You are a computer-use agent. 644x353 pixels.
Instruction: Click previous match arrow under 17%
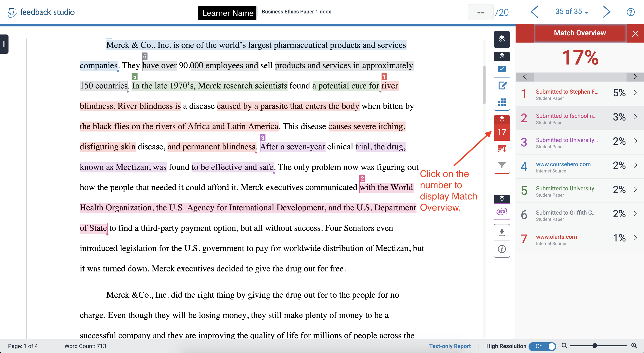(525, 77)
